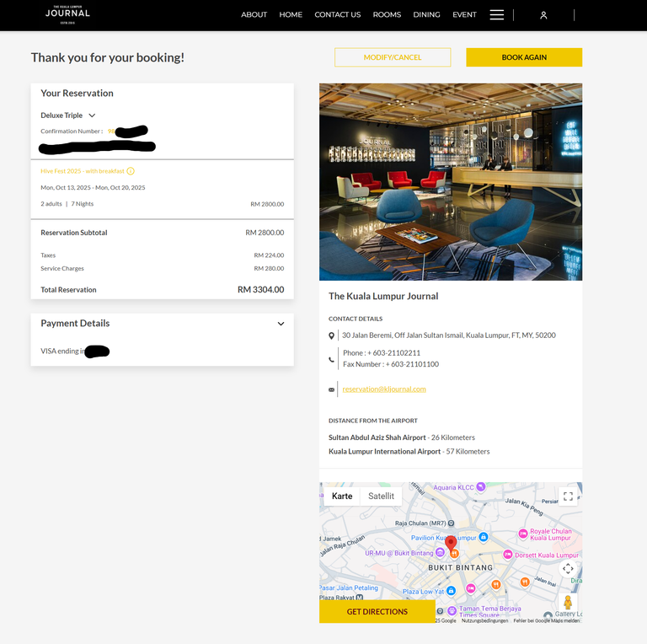Click the GET DIRECTIONS button

(377, 611)
